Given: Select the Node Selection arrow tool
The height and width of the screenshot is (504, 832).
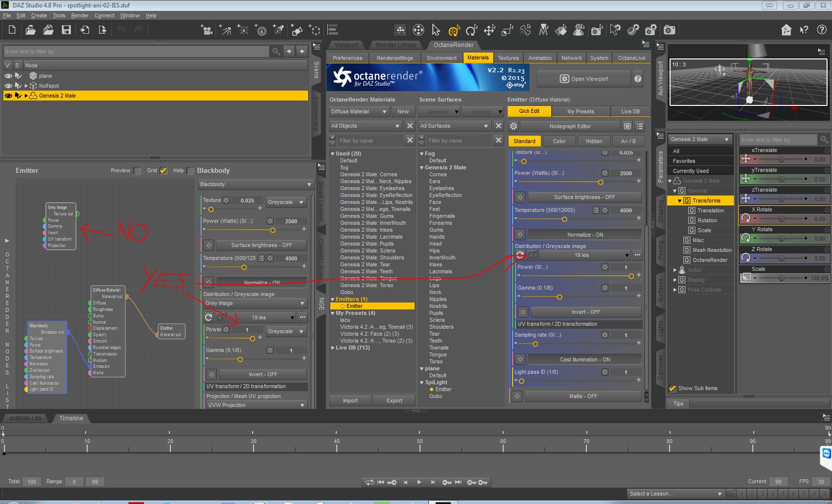Looking at the screenshot, I should point(436,30).
